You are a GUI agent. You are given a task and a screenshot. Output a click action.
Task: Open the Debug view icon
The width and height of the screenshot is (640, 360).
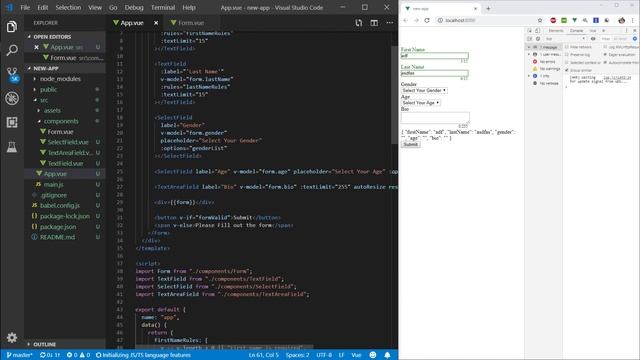click(x=12, y=98)
